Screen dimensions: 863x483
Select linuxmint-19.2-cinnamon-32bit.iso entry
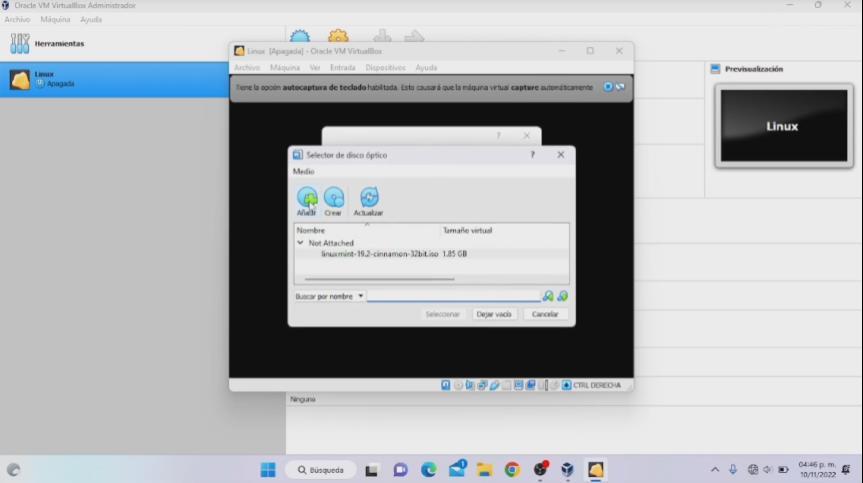pos(379,254)
